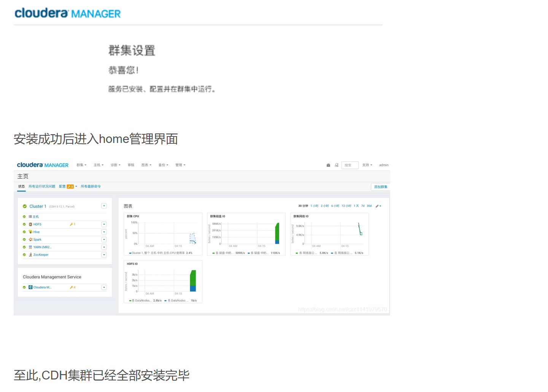Open the HDFS IO chart
Viewport: 548px width, 392px height.
click(x=163, y=282)
